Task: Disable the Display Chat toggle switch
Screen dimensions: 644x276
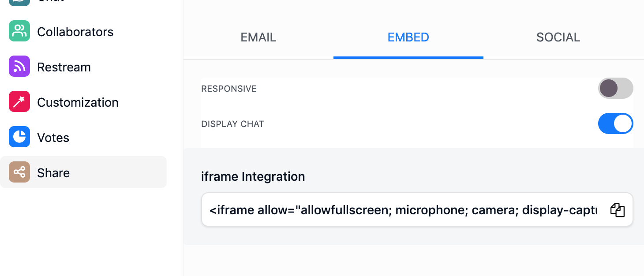Action: click(x=615, y=124)
